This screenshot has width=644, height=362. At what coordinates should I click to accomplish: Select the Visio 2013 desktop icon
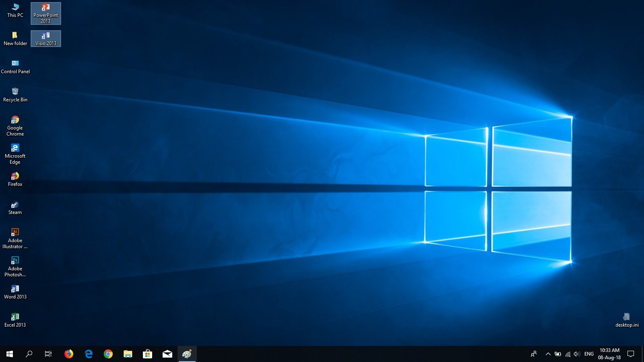pos(45,39)
